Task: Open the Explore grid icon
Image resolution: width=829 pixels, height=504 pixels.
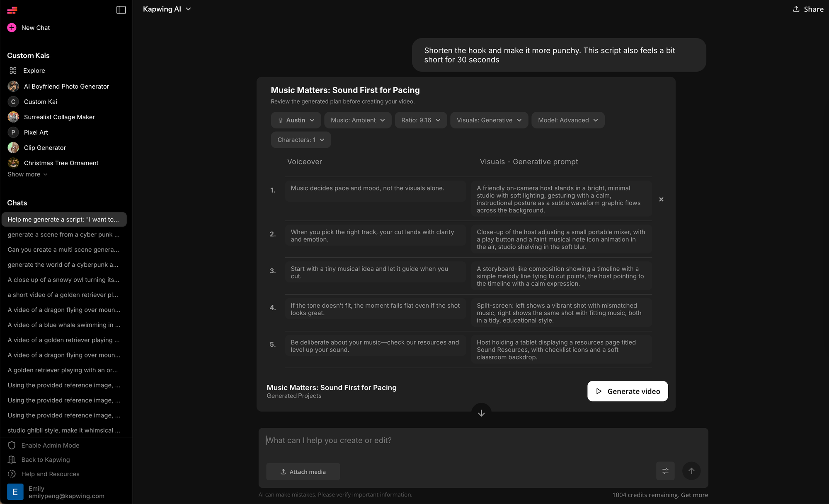Action: click(13, 71)
